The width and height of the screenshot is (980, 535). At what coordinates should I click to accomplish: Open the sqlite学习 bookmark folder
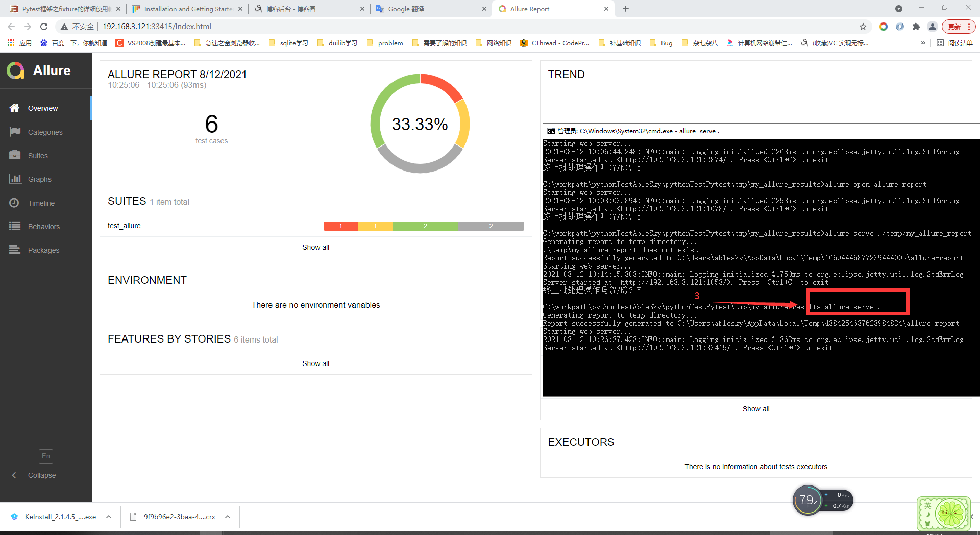coord(288,43)
